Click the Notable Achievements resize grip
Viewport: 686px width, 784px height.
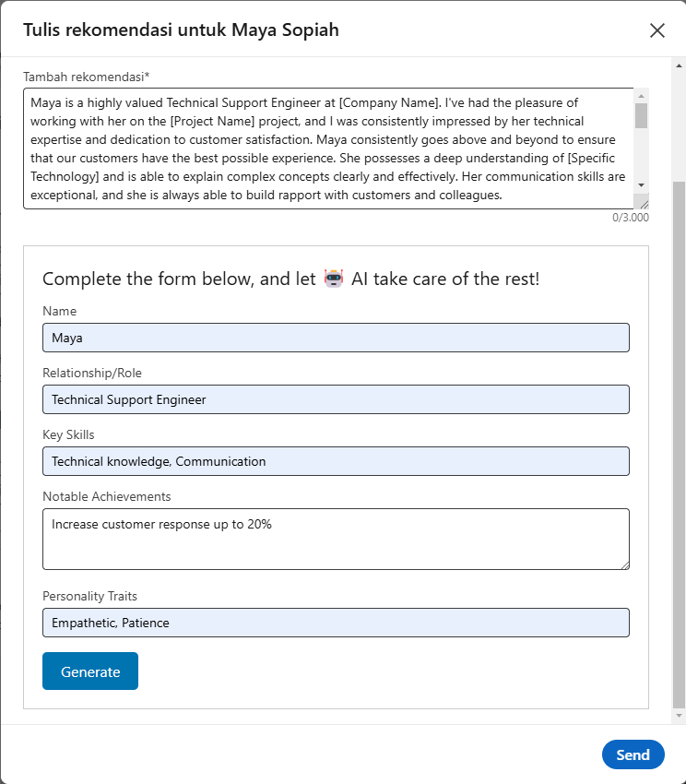[x=625, y=565]
